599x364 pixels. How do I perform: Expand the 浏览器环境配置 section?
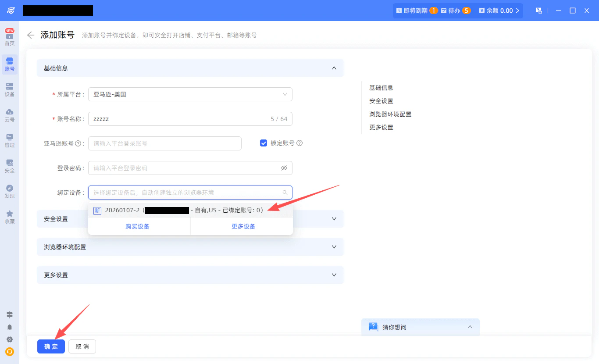[334, 247]
